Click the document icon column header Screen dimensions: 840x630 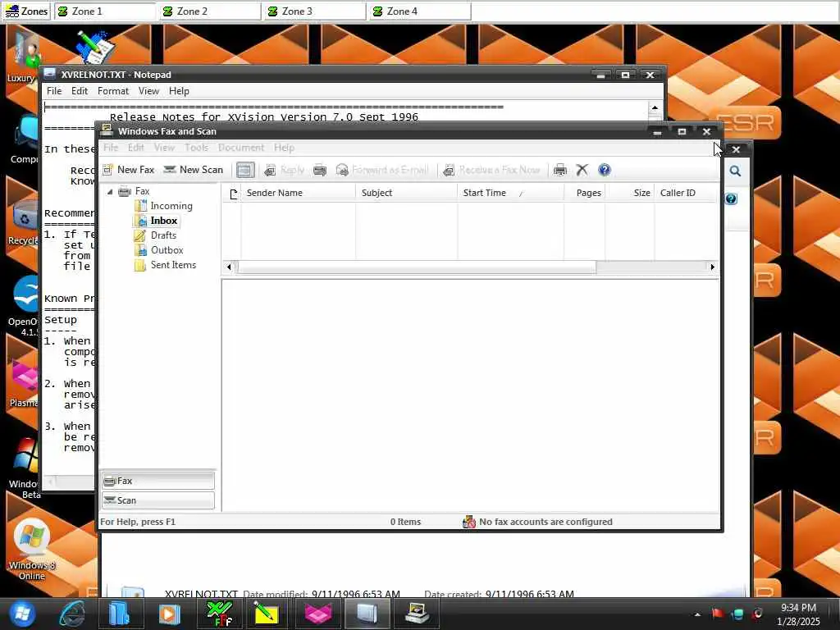pos(232,194)
